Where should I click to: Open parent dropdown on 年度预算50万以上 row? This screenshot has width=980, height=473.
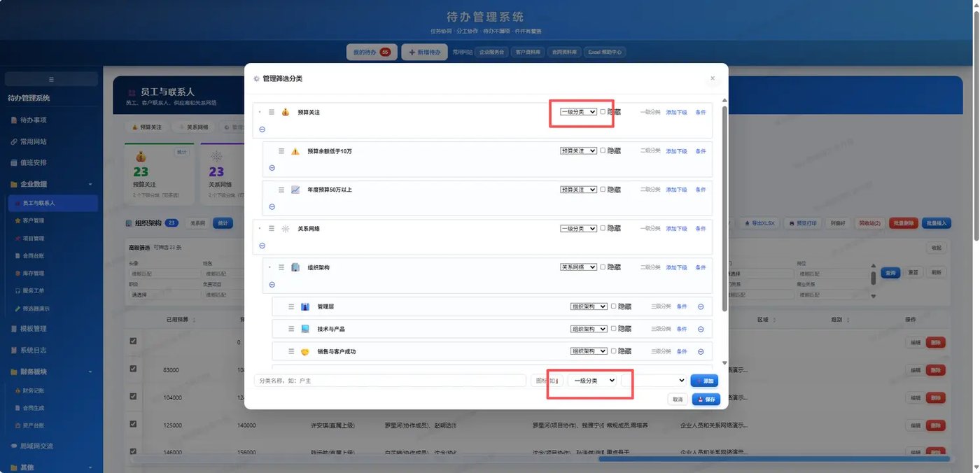tap(578, 190)
